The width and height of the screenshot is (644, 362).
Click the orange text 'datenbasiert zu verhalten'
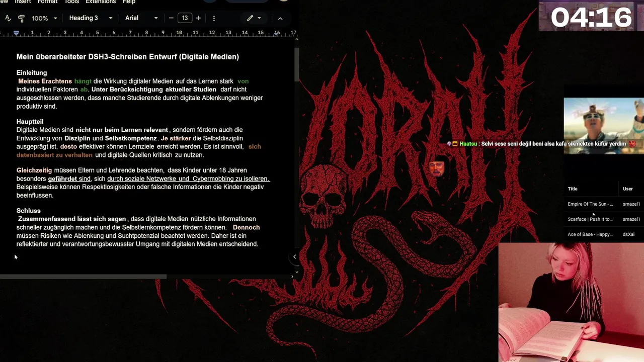54,155
